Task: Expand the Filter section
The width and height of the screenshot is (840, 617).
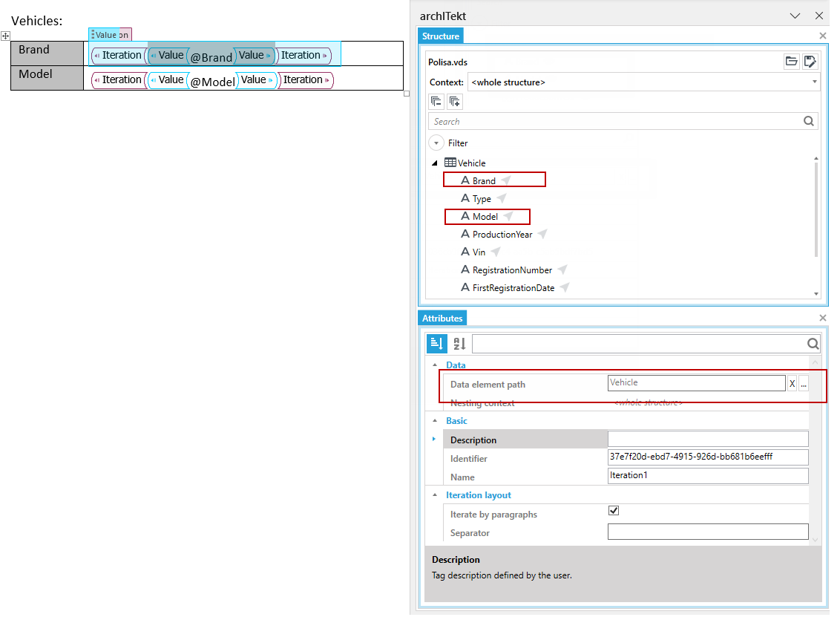Action: tap(436, 143)
